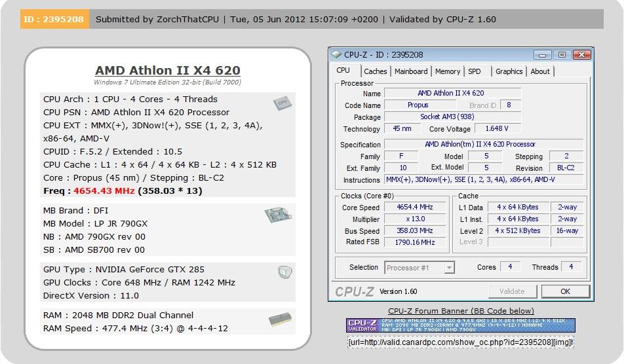Click the line 'DirectX Version : 11.0'
Image resolution: width=624 pixels, height=364 pixels.
click(91, 296)
